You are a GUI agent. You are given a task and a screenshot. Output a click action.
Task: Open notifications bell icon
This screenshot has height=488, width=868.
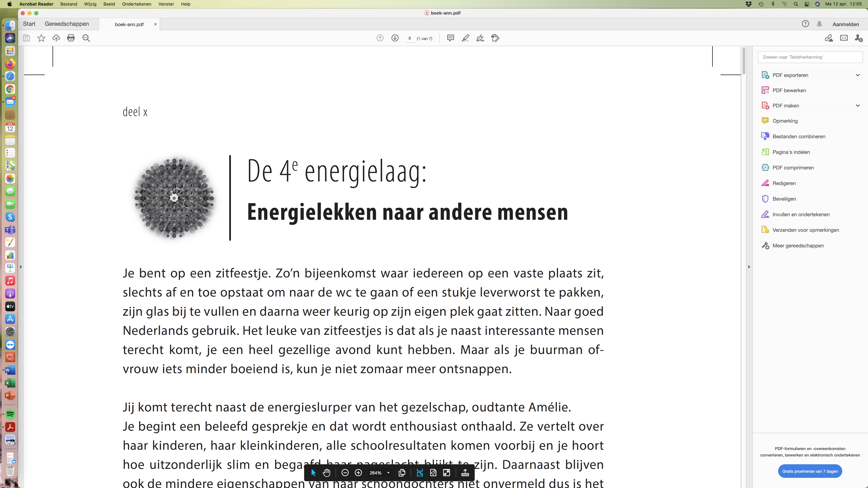819,24
